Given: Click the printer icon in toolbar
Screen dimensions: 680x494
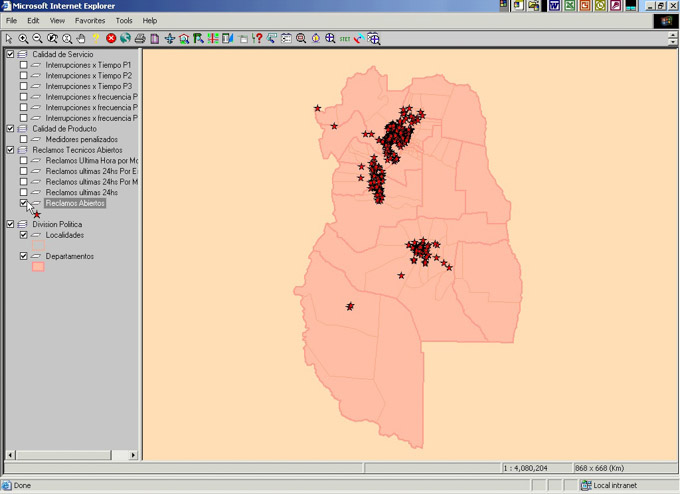Looking at the screenshot, I should point(140,39).
